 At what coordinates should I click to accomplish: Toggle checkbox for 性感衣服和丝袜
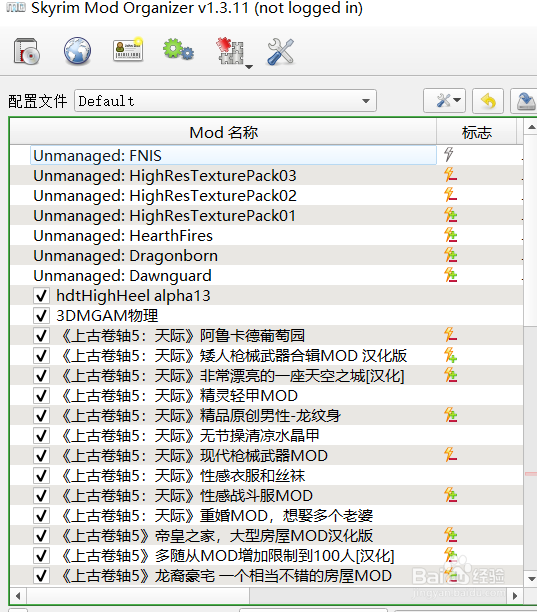click(x=41, y=475)
